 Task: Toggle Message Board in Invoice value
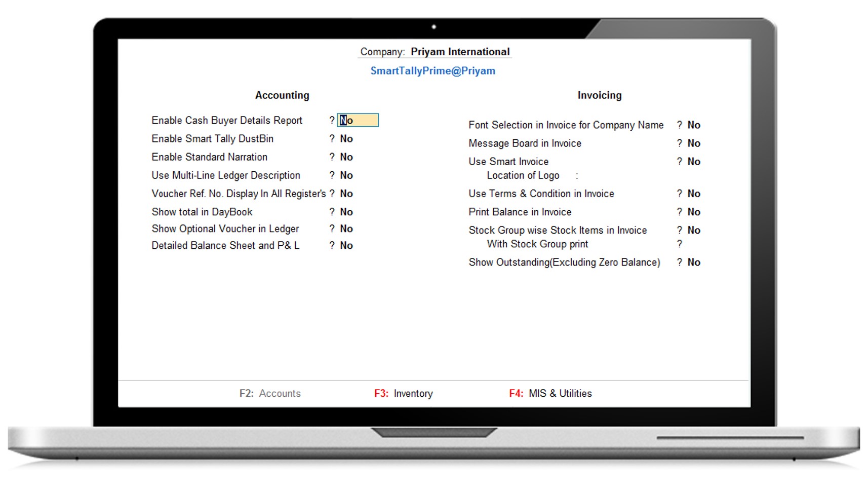[x=694, y=143]
